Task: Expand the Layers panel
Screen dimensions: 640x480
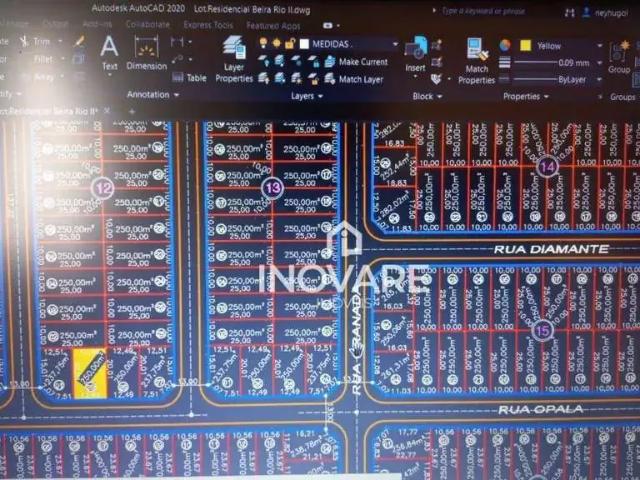Action: [307, 96]
